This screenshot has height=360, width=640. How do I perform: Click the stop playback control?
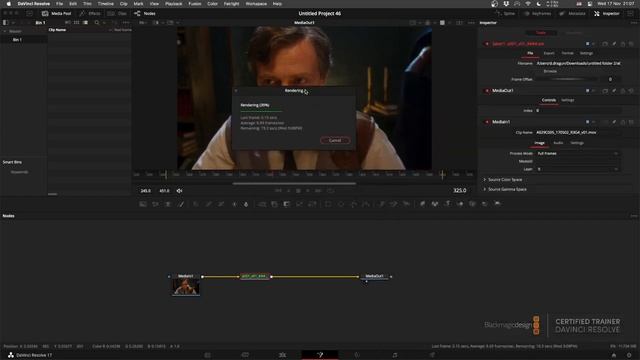pos(298,191)
